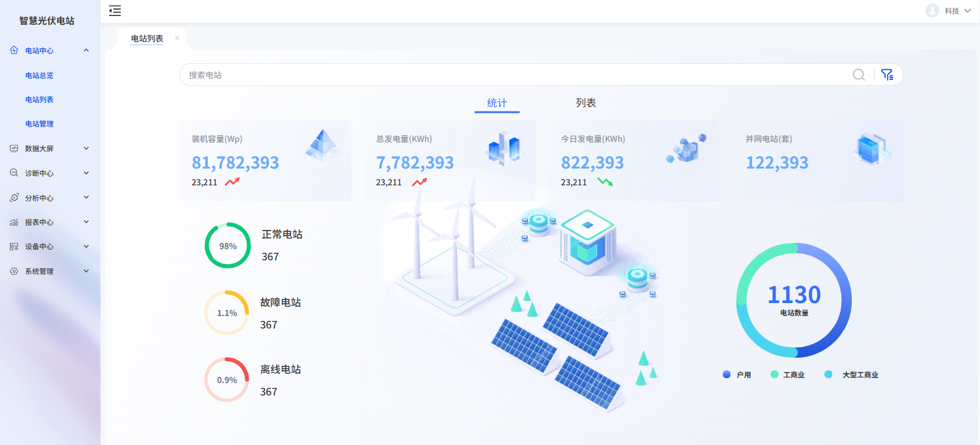Toggle the 大型工商业 legend item
This screenshot has width=980, height=445.
pyautogui.click(x=852, y=374)
